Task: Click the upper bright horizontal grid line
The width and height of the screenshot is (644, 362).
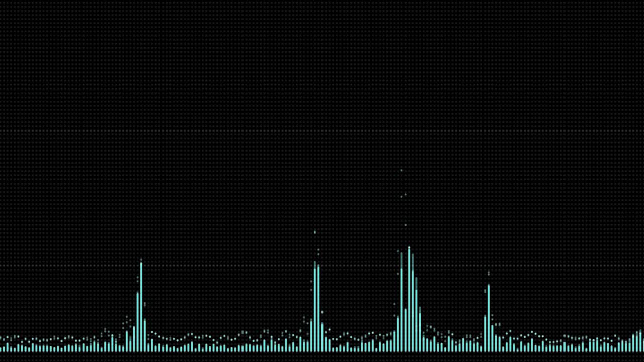Action: click(322, 132)
